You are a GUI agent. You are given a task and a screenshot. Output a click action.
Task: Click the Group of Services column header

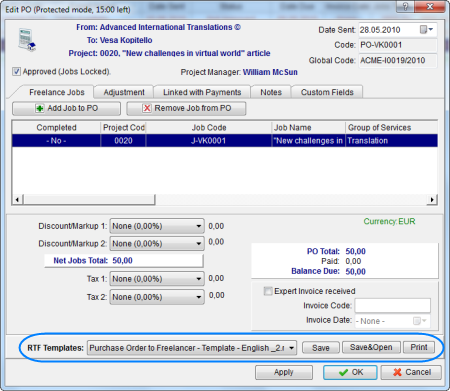(391, 128)
